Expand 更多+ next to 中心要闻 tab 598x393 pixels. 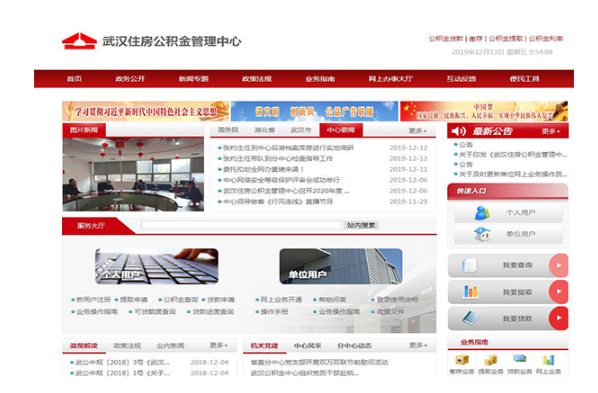point(417,130)
